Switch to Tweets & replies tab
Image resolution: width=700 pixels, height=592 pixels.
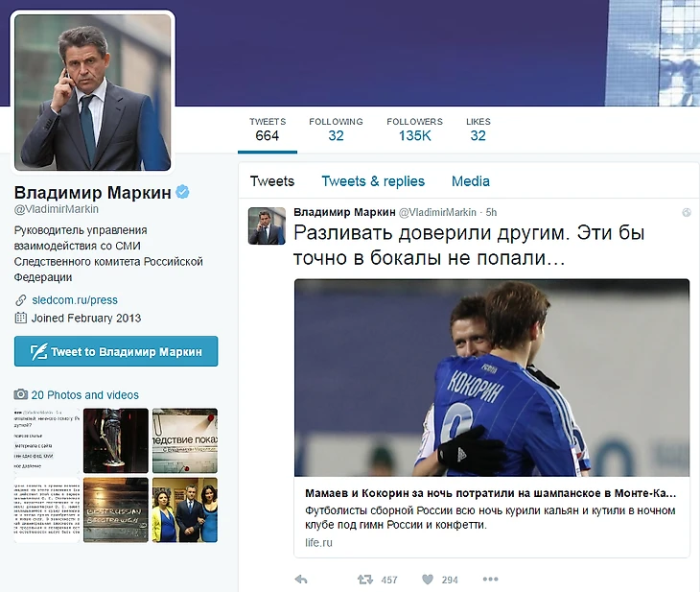pyautogui.click(x=373, y=181)
